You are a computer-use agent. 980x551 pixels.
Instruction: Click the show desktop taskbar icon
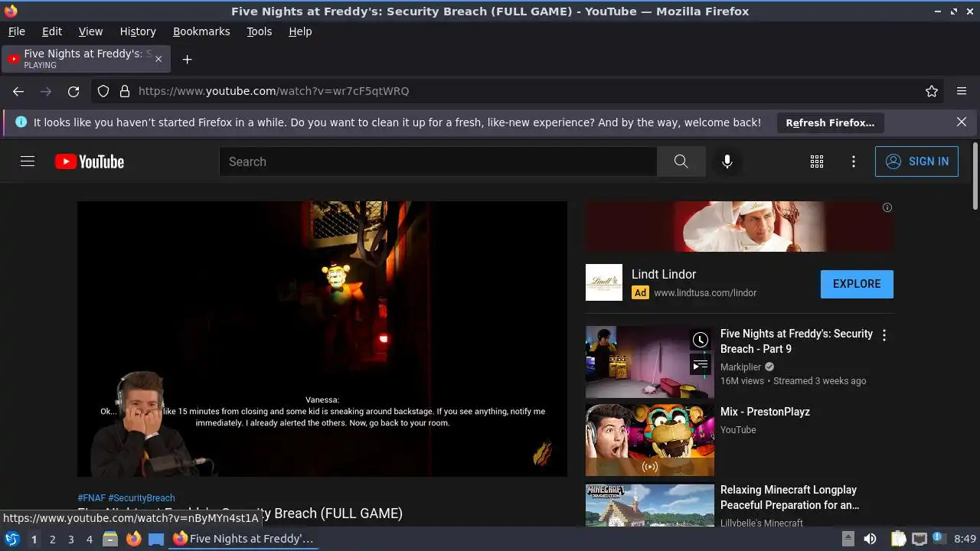point(156,539)
